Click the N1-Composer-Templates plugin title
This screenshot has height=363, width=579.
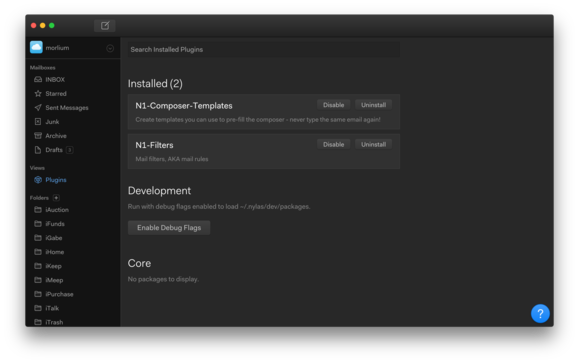(184, 106)
